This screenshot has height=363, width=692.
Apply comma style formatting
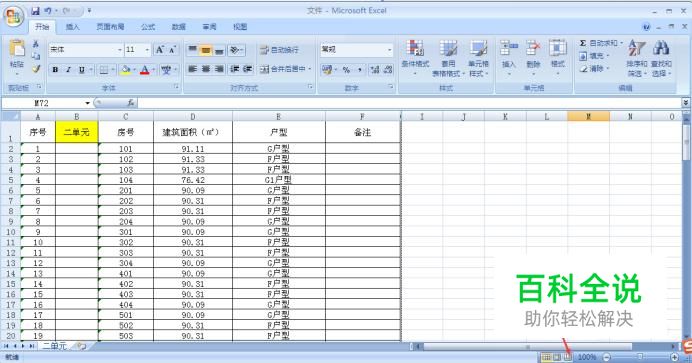coord(360,69)
